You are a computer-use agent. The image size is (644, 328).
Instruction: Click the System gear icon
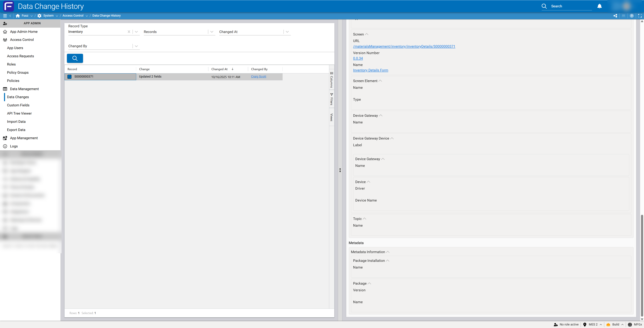pyautogui.click(x=39, y=16)
